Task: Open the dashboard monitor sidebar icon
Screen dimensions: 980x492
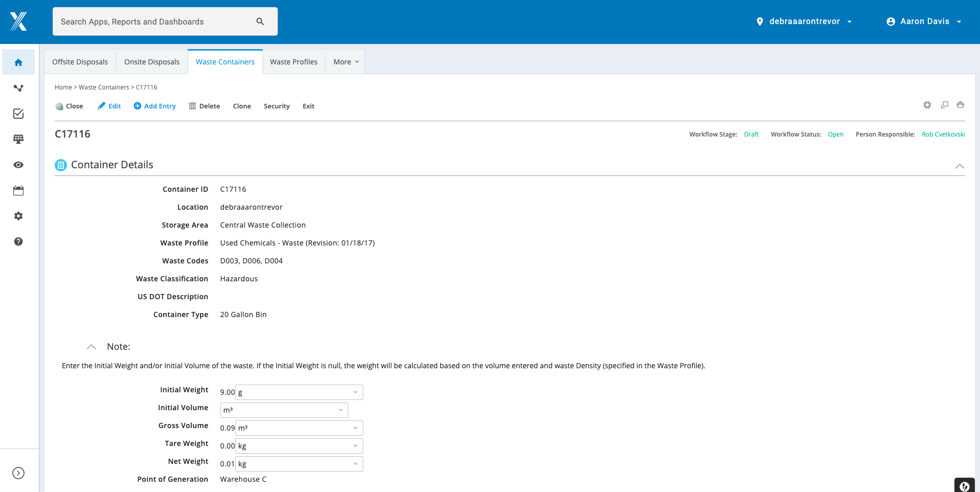Action: click(x=18, y=139)
